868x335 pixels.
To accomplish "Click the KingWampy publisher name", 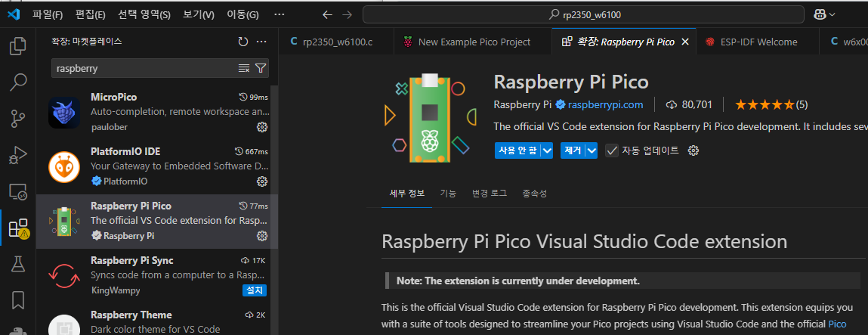I will tap(115, 290).
